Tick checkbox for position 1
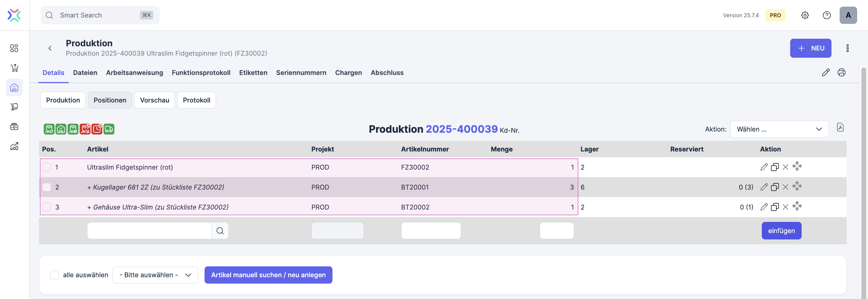This screenshot has width=868, height=299. click(x=47, y=167)
